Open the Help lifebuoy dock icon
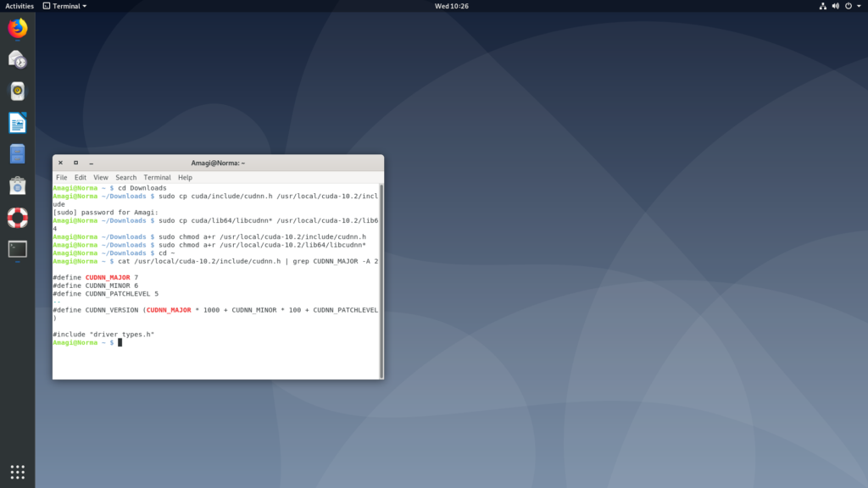The height and width of the screenshot is (488, 868). [18, 218]
